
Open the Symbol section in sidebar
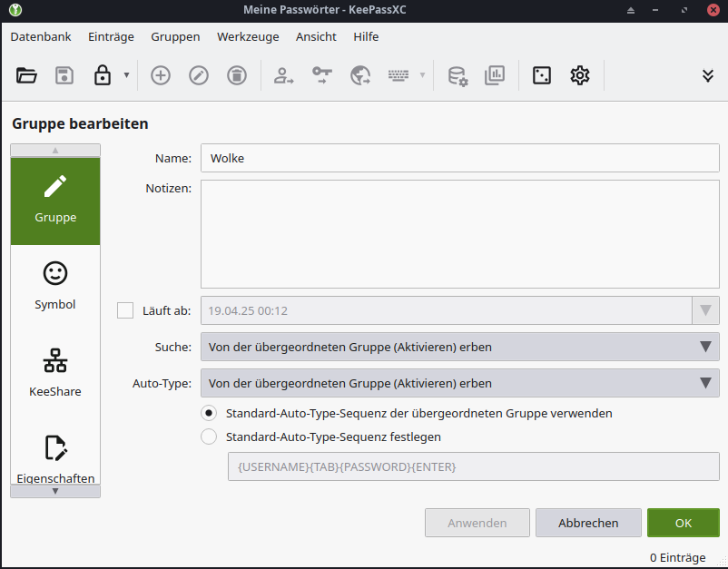tap(55, 285)
